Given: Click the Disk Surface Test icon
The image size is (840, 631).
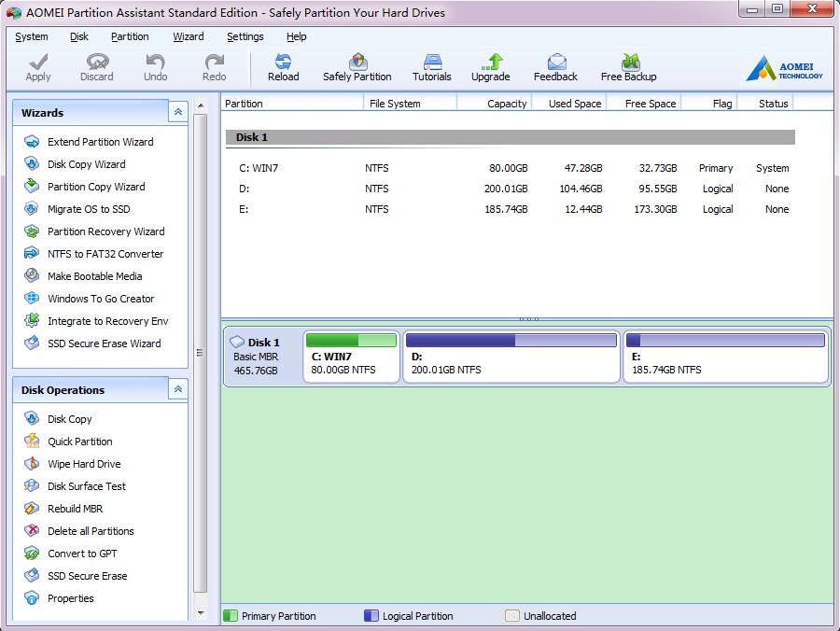Looking at the screenshot, I should pos(32,485).
